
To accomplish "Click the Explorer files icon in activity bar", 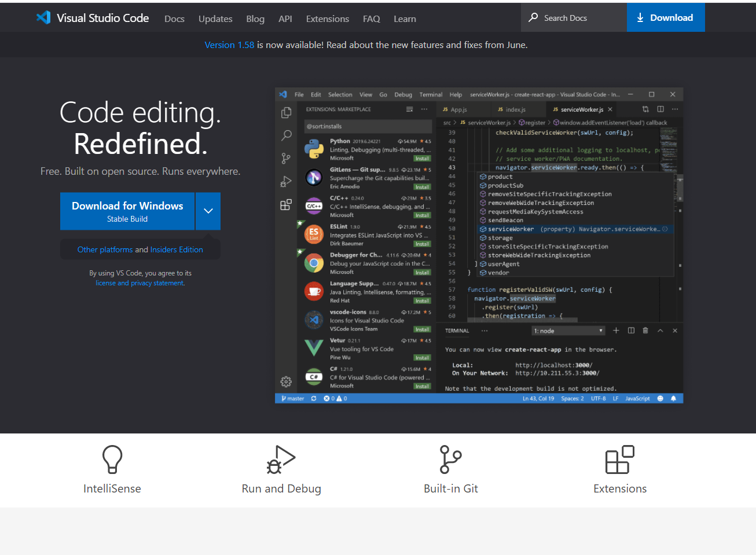I will [x=286, y=113].
